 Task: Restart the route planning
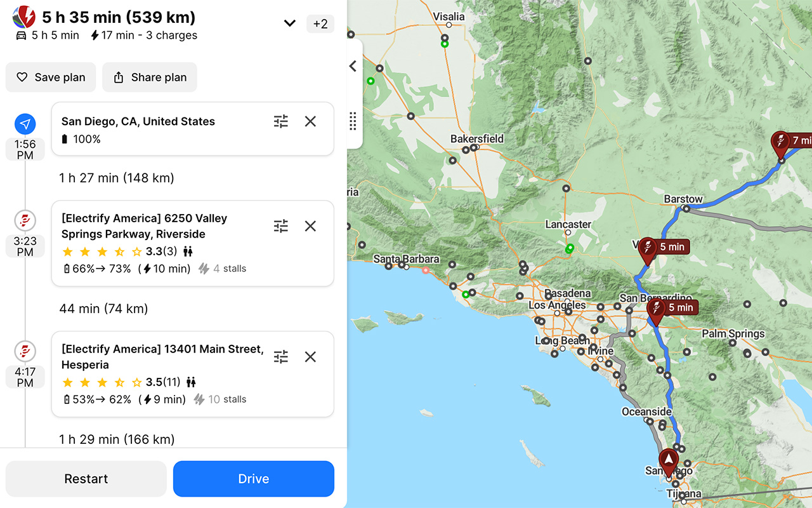tap(85, 479)
